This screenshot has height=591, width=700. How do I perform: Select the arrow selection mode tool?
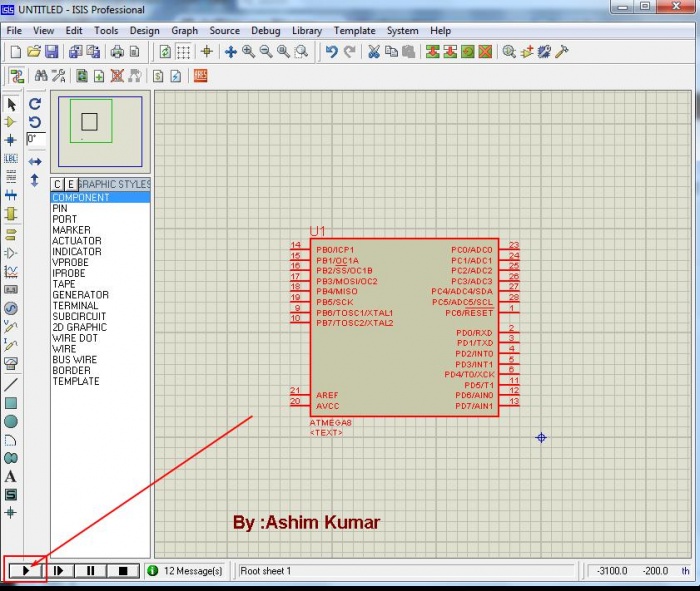click(11, 104)
